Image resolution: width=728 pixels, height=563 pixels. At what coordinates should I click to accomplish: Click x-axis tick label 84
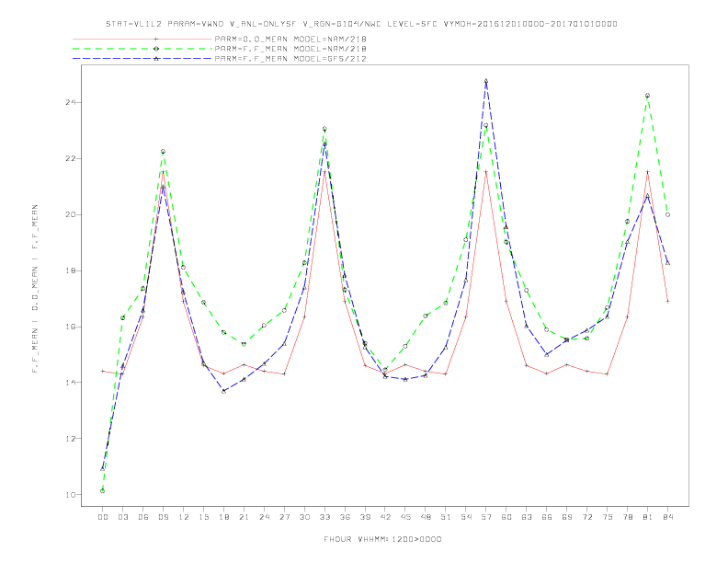pos(667,517)
